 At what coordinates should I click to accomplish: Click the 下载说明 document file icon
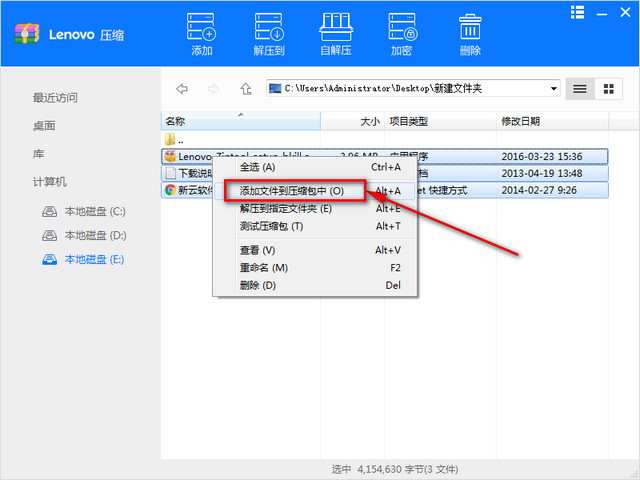(x=170, y=173)
